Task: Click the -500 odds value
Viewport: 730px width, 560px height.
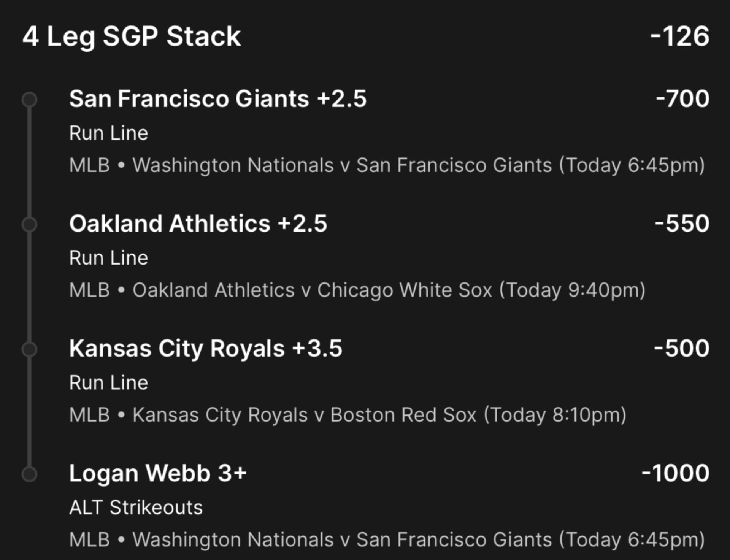Action: click(681, 348)
